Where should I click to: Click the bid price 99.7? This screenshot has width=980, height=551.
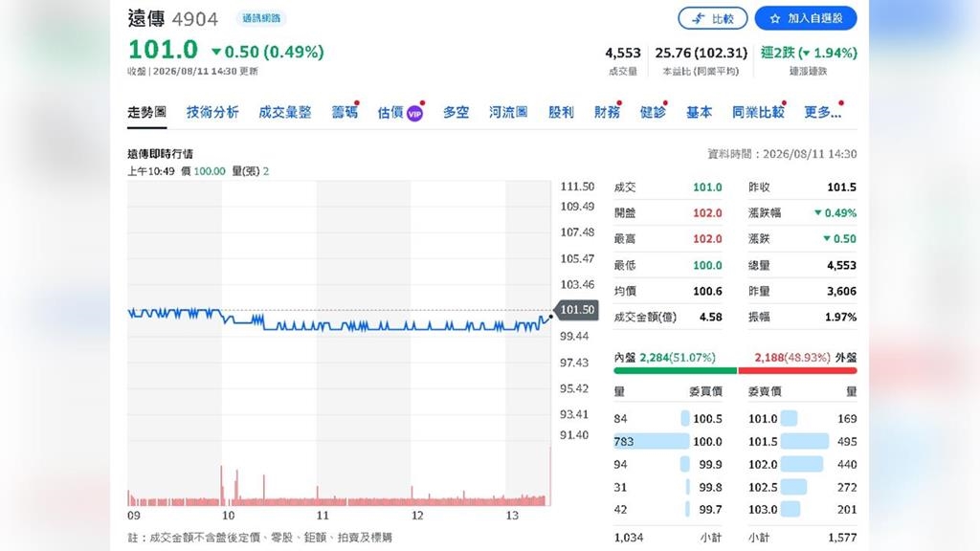(x=710, y=510)
